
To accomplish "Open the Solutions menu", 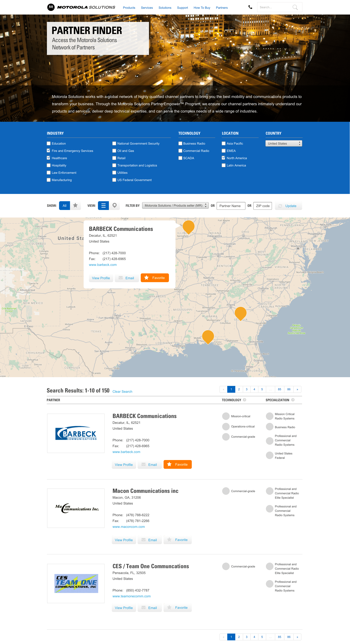I will (x=165, y=8).
